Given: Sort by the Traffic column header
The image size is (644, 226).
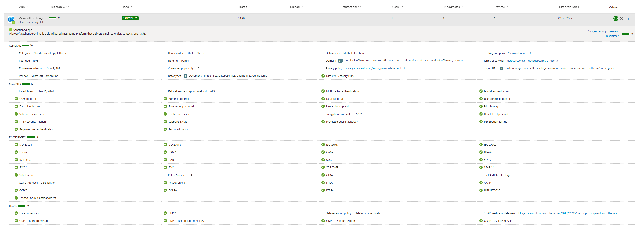Looking at the screenshot, I should coord(243,7).
